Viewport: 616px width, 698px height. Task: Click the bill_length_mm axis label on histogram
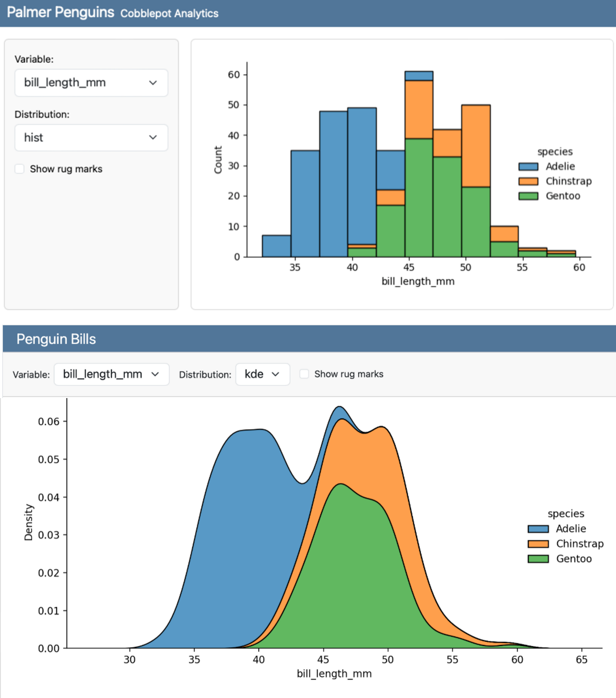[419, 281]
